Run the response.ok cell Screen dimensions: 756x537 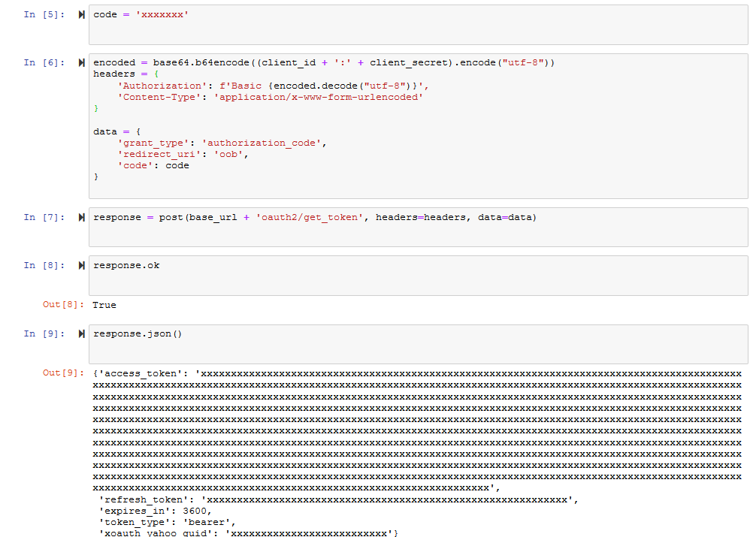coord(81,264)
